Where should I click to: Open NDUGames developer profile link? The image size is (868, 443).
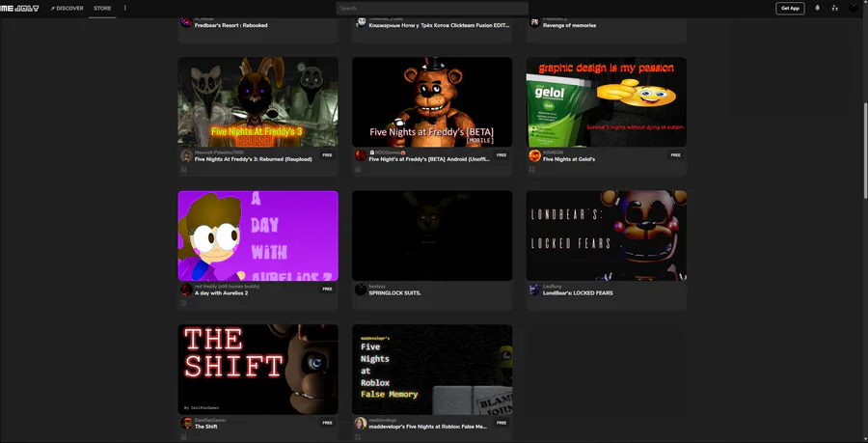[387, 152]
